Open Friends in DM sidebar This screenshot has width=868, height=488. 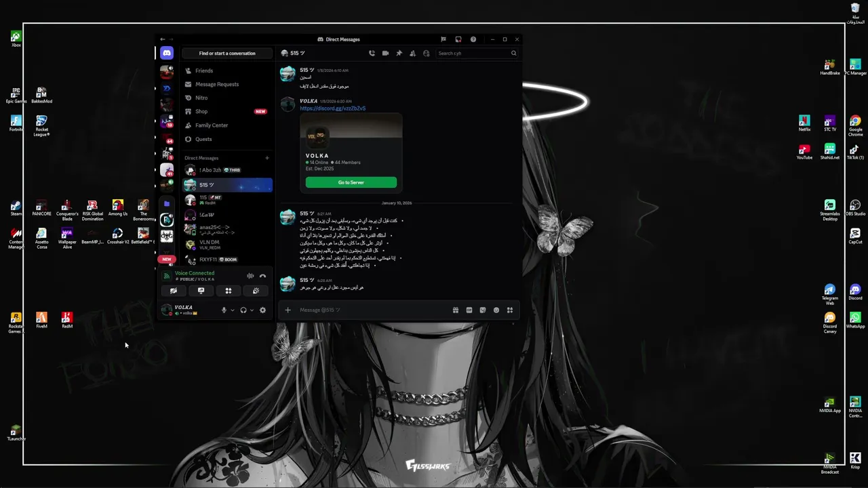(227, 70)
